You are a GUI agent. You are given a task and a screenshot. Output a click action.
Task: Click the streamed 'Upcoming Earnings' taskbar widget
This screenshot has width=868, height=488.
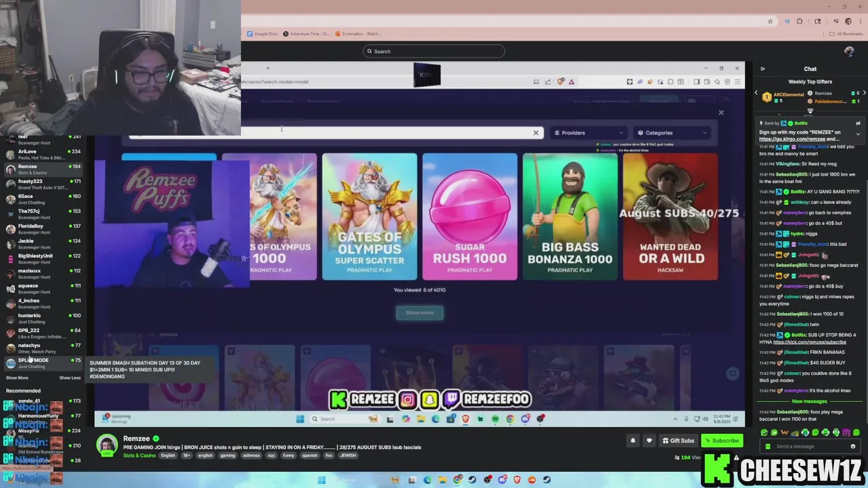117,418
